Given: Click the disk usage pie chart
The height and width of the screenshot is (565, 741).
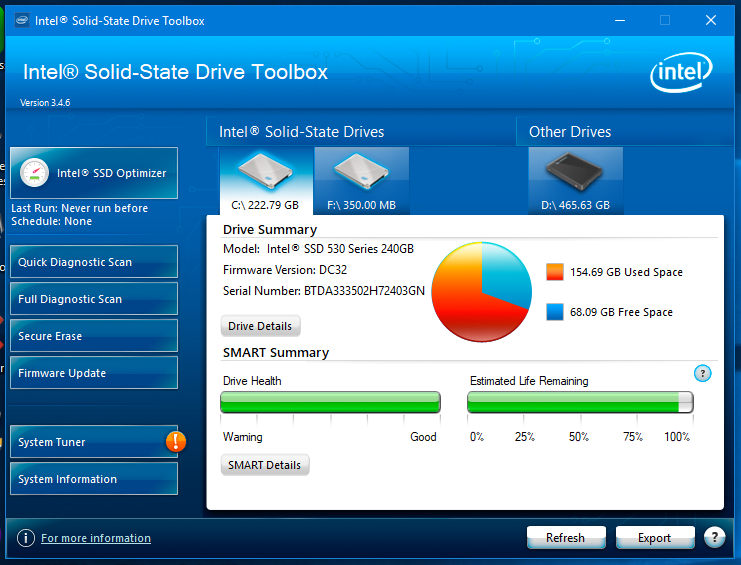Looking at the screenshot, I should coord(482,292).
